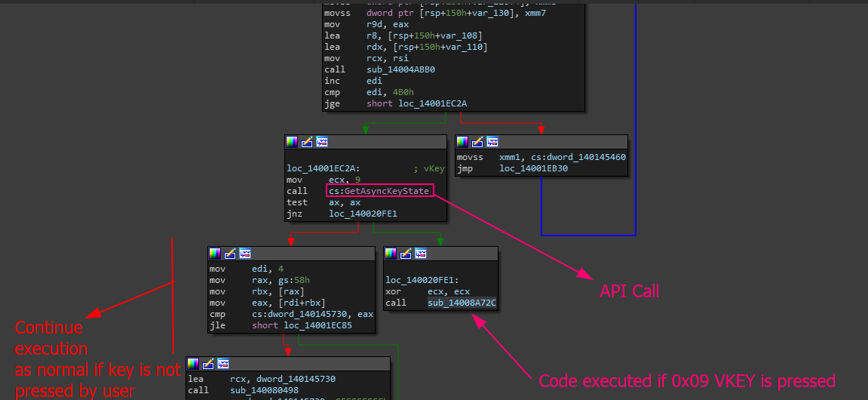
Task: Open the color picker icon on movss xmm1 block
Action: (x=462, y=142)
